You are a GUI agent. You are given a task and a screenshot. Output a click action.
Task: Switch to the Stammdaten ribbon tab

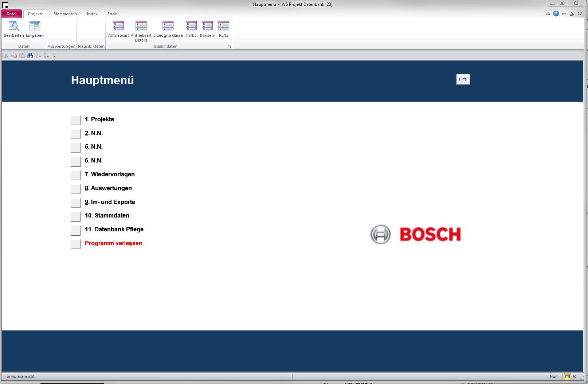65,14
